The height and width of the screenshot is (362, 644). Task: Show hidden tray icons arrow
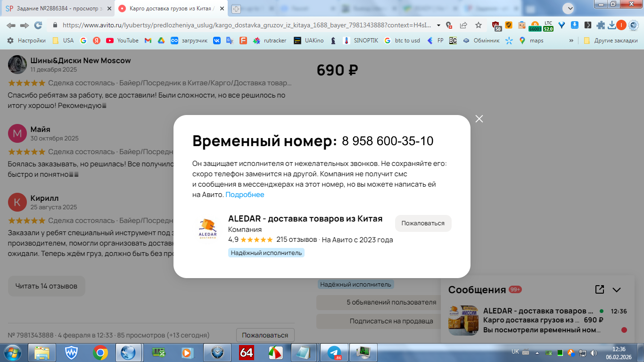click(x=538, y=352)
